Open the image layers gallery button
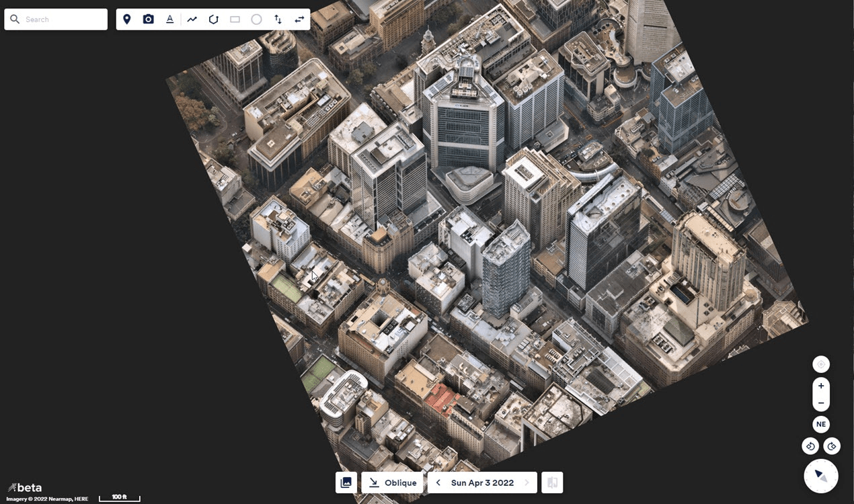This screenshot has width=854, height=504. click(x=346, y=482)
